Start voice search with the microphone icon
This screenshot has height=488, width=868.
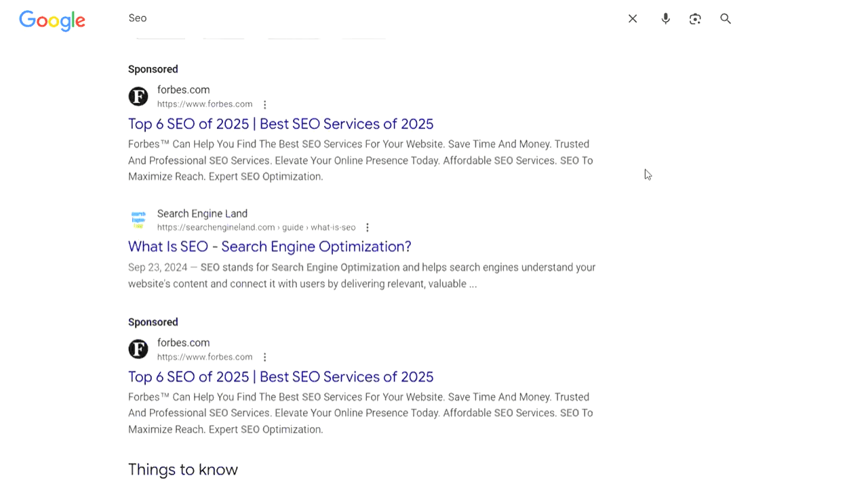(x=665, y=19)
